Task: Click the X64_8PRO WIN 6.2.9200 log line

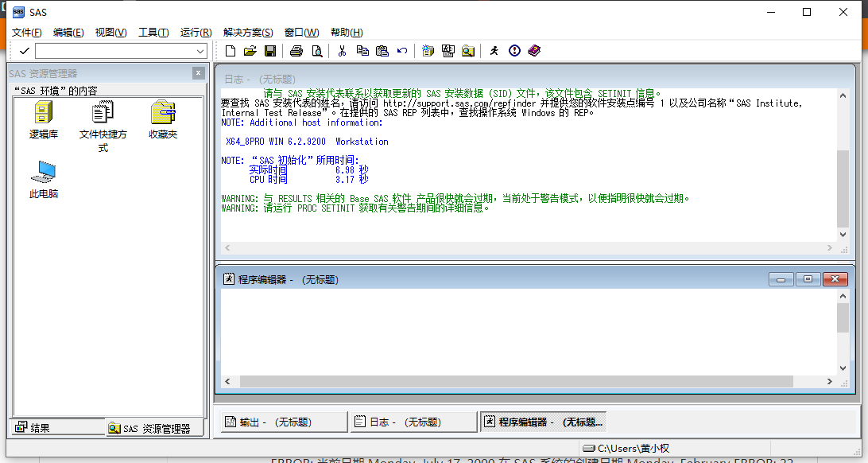Action: coord(307,142)
